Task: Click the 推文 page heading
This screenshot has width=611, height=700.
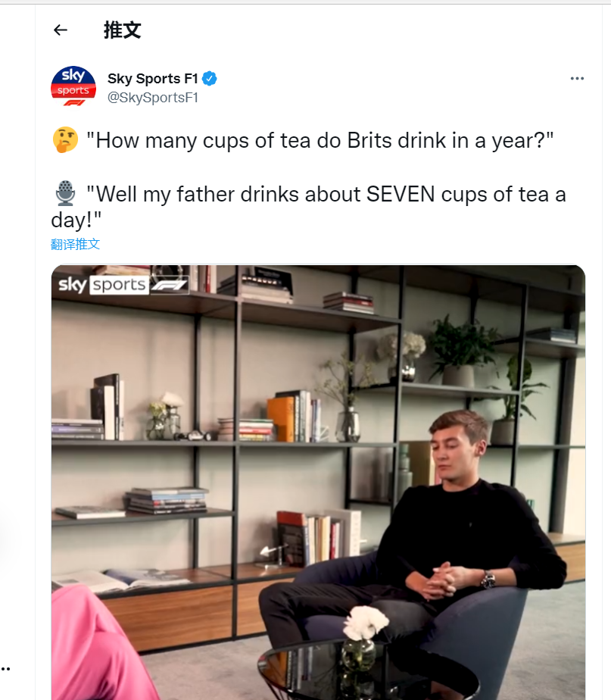Action: point(122,30)
